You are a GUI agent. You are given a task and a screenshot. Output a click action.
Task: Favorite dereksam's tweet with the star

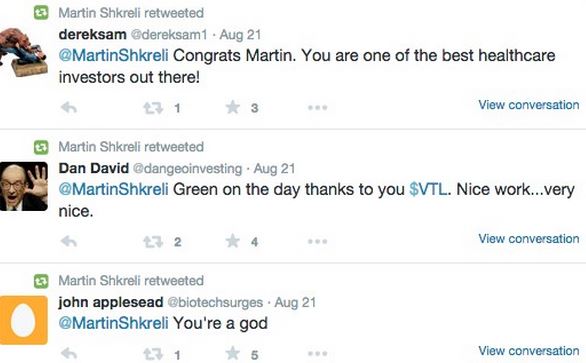[232, 107]
